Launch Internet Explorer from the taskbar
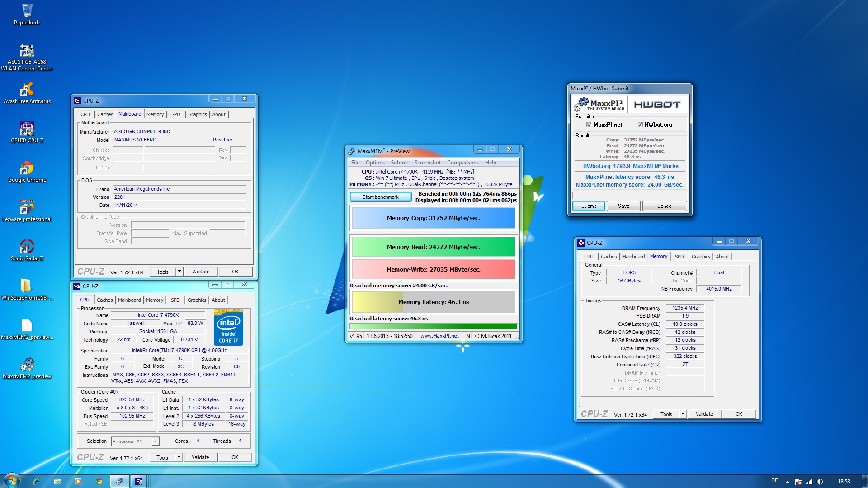The height and width of the screenshot is (488, 868). pyautogui.click(x=37, y=481)
